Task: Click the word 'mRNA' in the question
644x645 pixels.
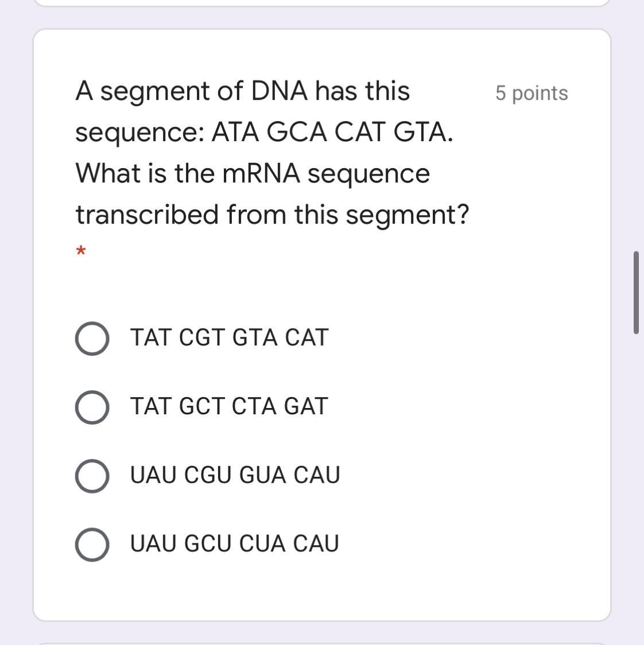Action: pos(261,173)
